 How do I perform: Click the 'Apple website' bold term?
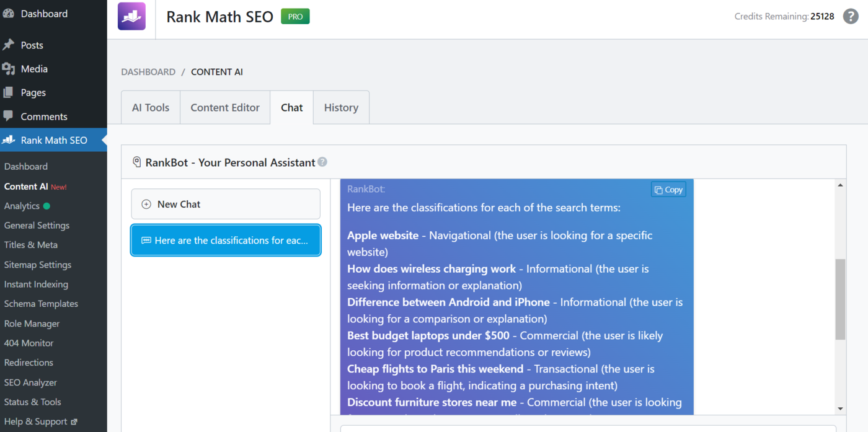[383, 236]
